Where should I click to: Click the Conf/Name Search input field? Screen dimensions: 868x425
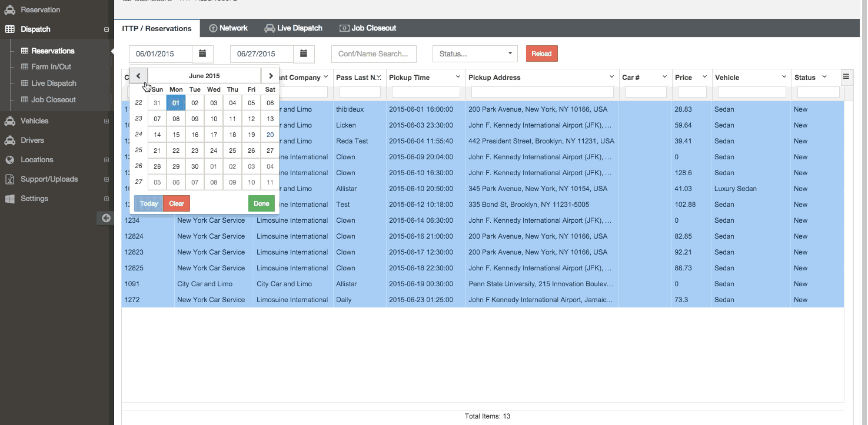click(374, 53)
